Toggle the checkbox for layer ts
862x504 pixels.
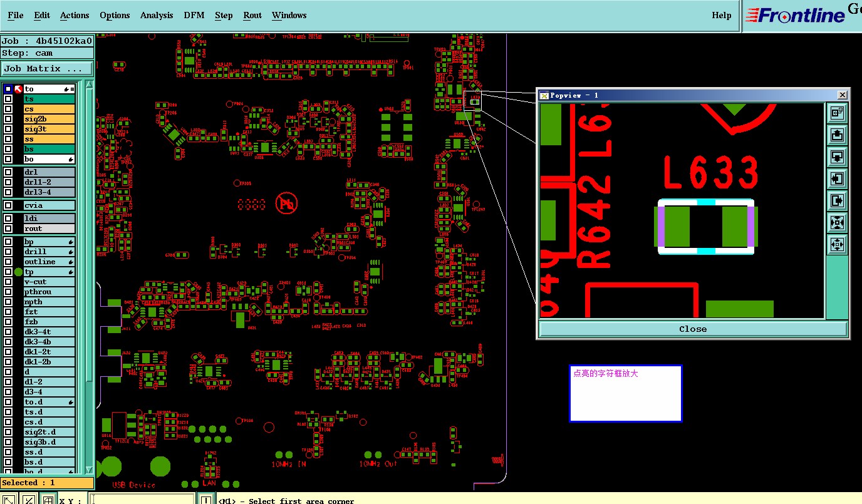click(x=8, y=99)
